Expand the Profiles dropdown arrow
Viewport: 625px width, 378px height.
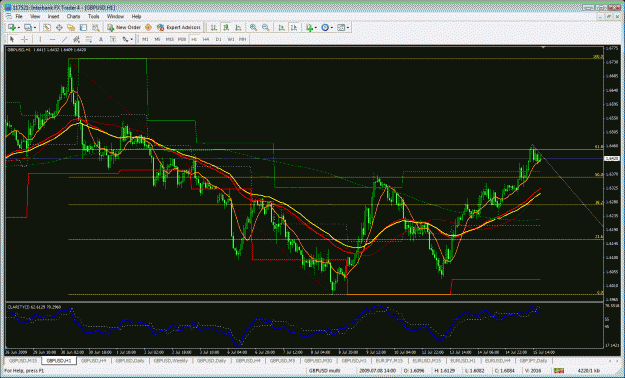pos(35,28)
